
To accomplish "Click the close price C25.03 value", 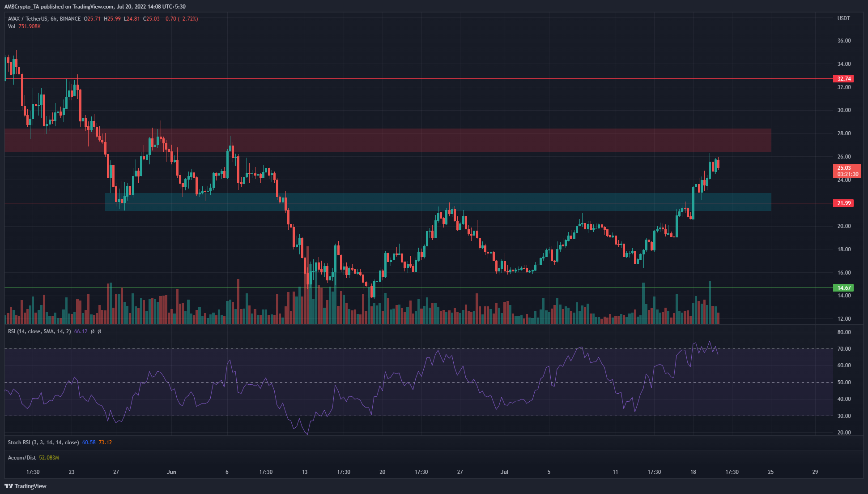I will pyautogui.click(x=151, y=19).
